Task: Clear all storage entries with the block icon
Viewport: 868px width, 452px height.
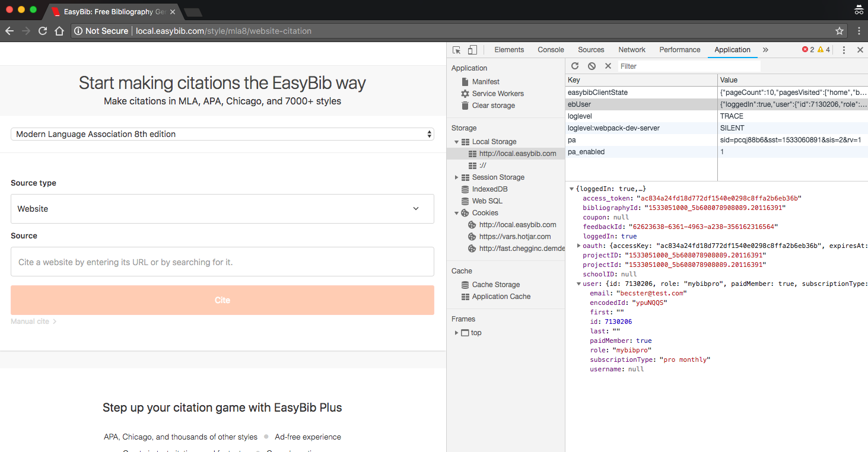Action: pyautogui.click(x=592, y=66)
